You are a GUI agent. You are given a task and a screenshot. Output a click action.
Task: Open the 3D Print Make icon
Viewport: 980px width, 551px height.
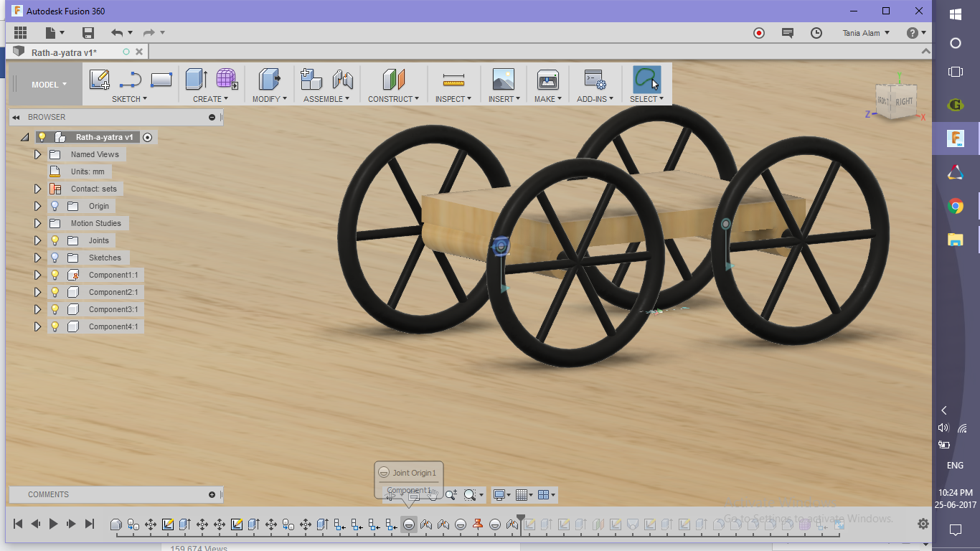547,79
